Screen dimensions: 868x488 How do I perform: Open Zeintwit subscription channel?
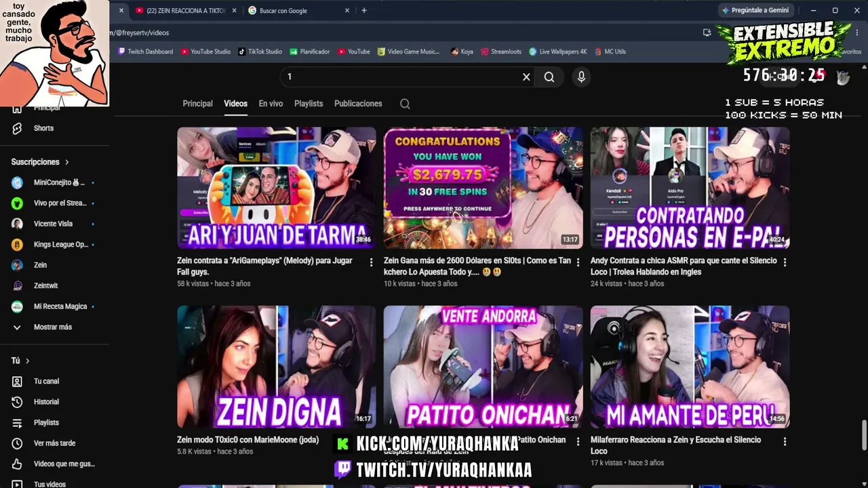tap(45, 286)
